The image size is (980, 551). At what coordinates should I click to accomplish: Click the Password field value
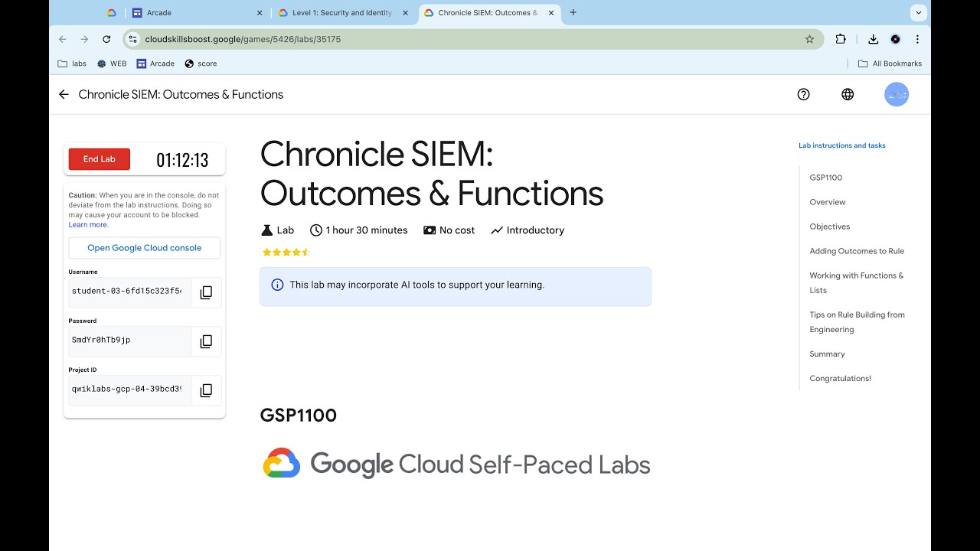pos(129,341)
